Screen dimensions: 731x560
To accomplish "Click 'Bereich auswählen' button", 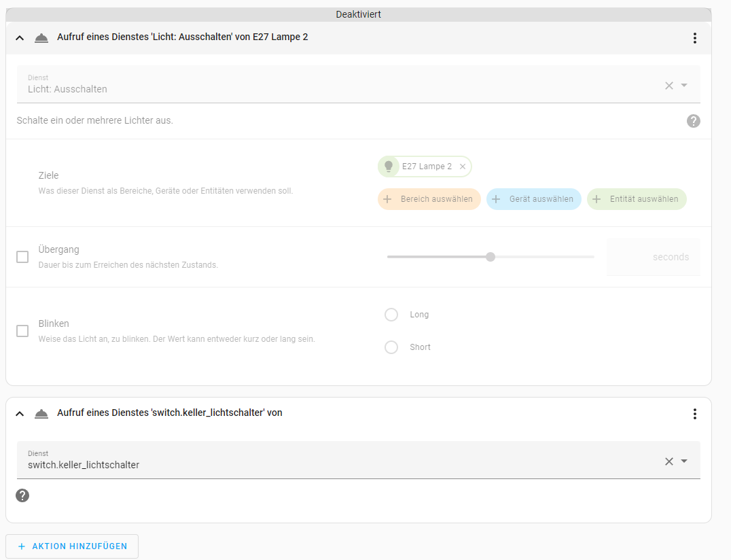I will pos(429,199).
